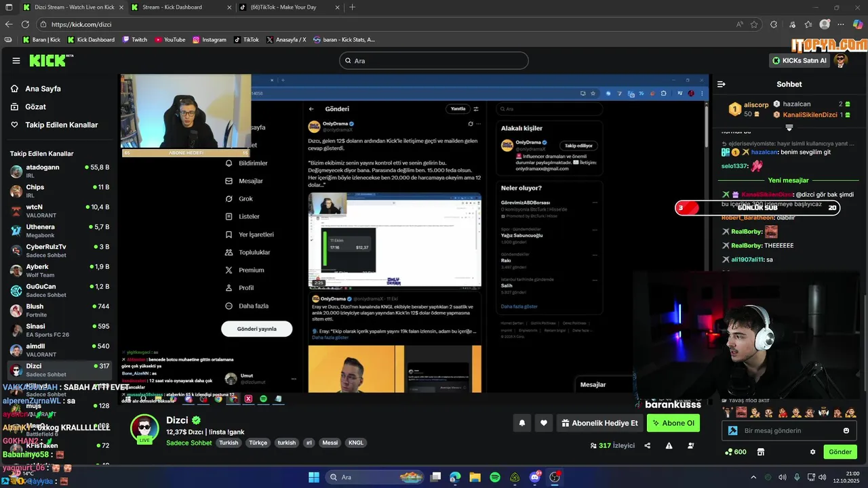Viewport: 868px width, 488px height.
Task: Open GuGuCan channel in sidebar
Action: [x=60, y=290]
